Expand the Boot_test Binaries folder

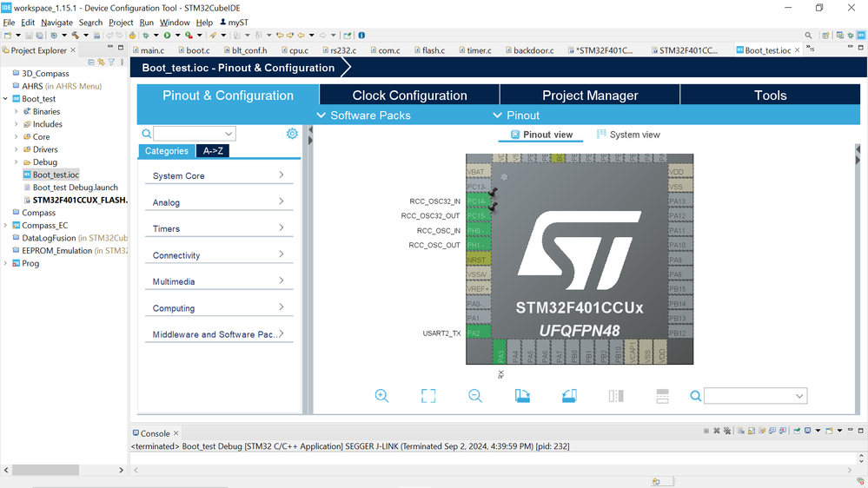point(16,111)
